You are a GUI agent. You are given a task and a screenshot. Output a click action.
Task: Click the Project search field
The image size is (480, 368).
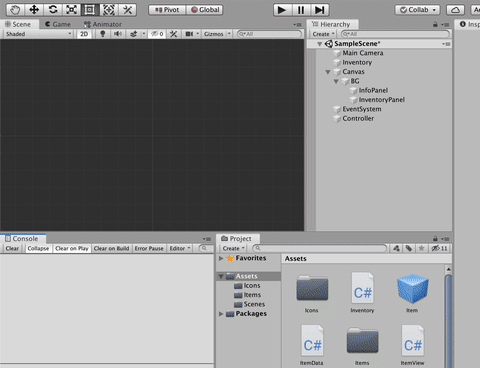click(320, 248)
